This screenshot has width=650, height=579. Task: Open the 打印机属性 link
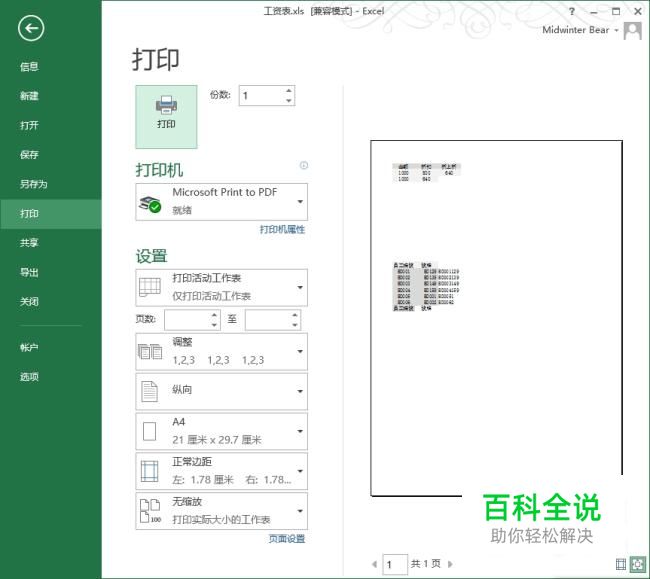282,229
